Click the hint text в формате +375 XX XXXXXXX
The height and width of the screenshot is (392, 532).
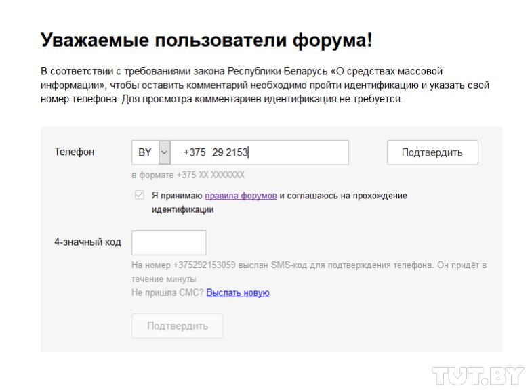[188, 175]
